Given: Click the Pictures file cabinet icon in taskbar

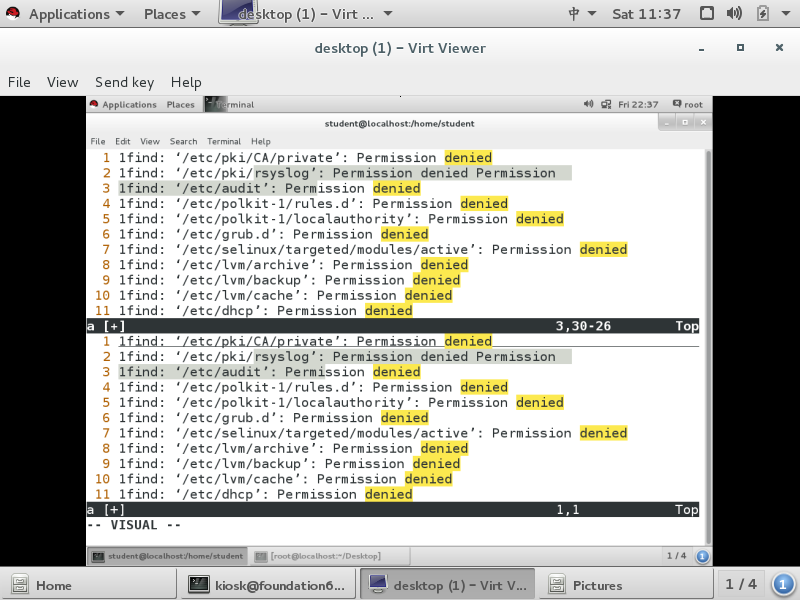Looking at the screenshot, I should (x=557, y=585).
